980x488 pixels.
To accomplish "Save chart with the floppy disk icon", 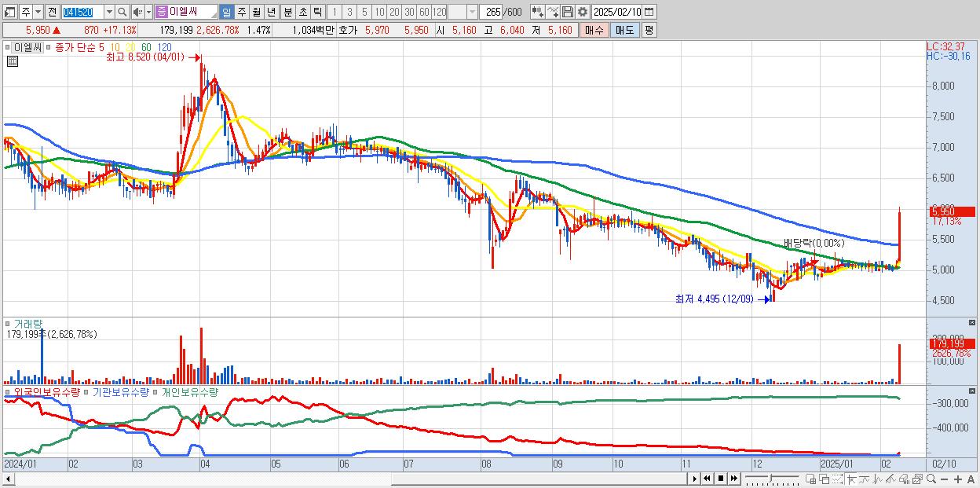I will pos(568,12).
